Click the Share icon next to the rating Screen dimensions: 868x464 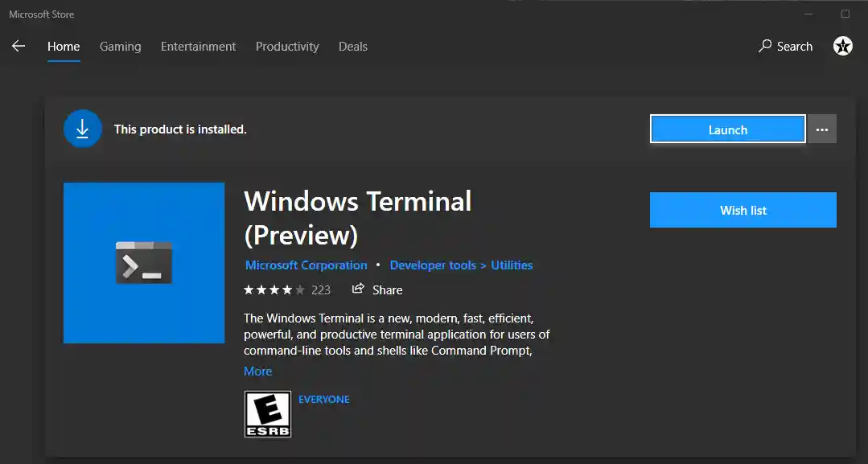coord(357,289)
